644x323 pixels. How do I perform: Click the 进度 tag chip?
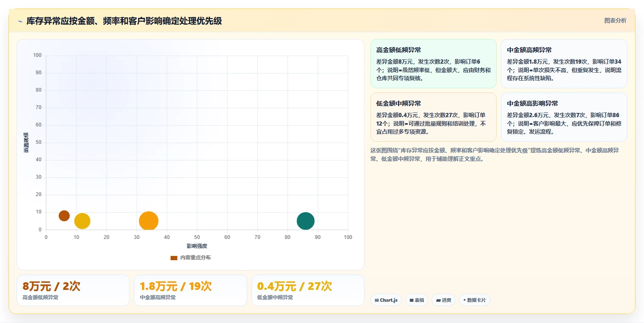(x=443, y=300)
